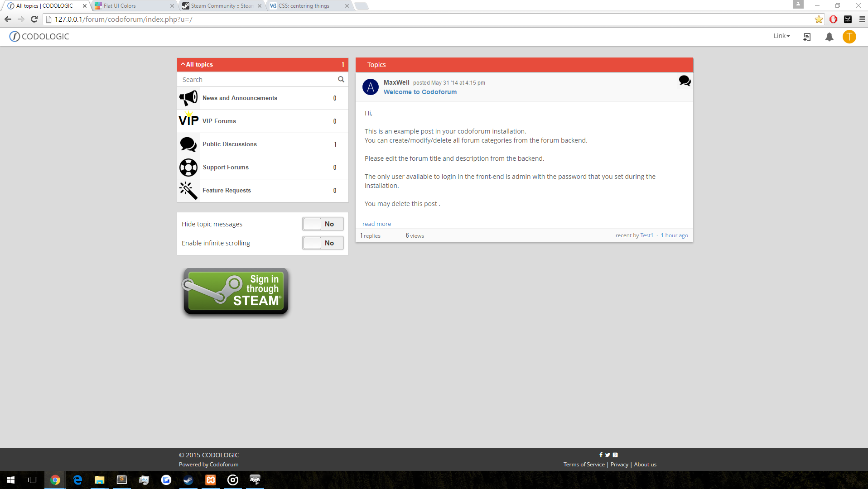Click Sign in through Steam button
This screenshot has height=489, width=868.
236,291
